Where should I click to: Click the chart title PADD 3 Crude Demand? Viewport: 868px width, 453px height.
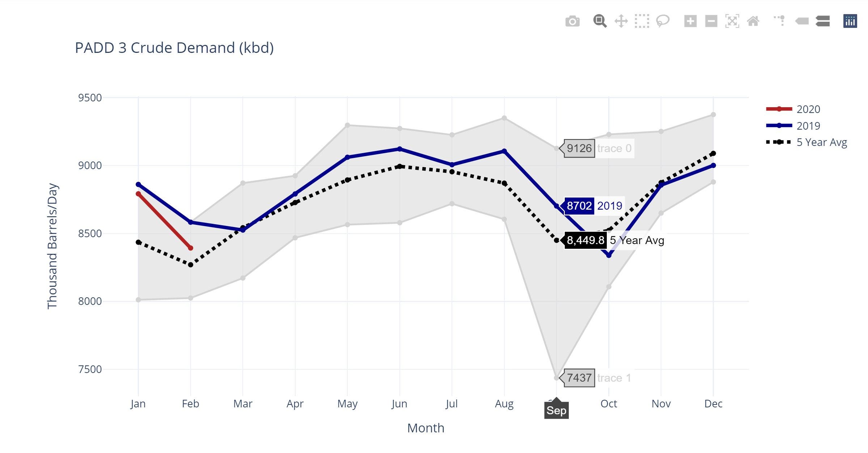(174, 47)
